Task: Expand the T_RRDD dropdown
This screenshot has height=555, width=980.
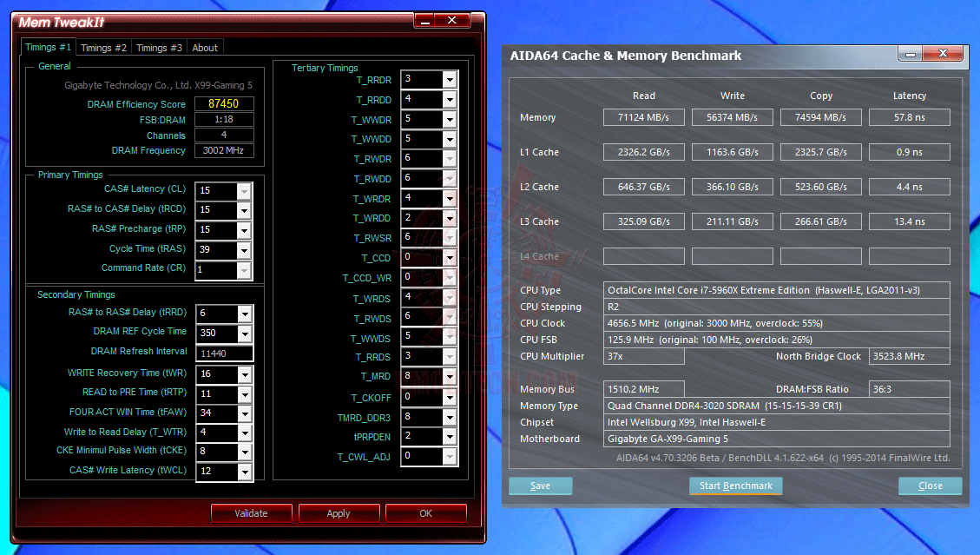Action: pyautogui.click(x=450, y=100)
